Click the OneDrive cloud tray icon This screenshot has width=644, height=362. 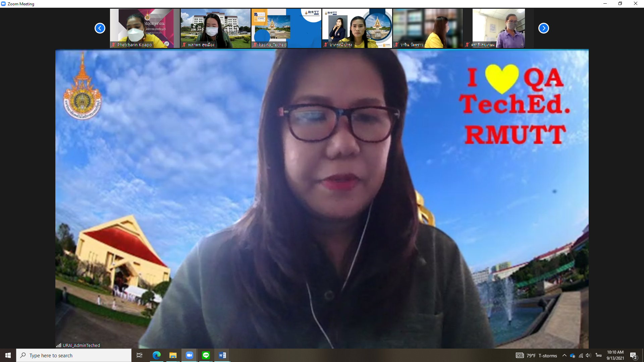click(573, 356)
